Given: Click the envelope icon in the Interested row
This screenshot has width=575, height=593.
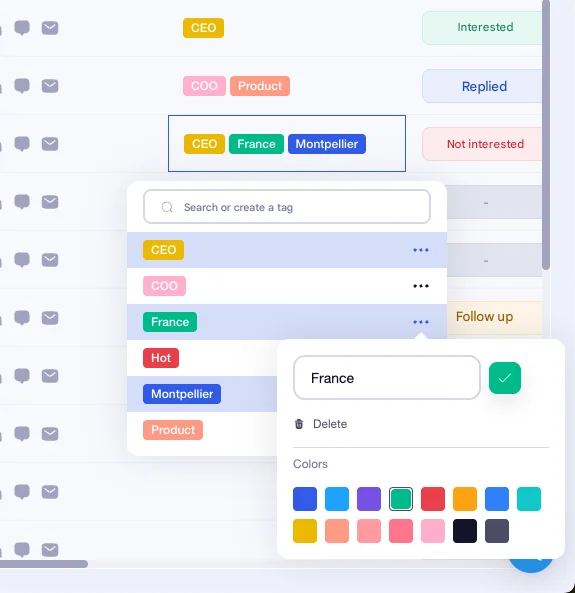Looking at the screenshot, I should (x=50, y=28).
